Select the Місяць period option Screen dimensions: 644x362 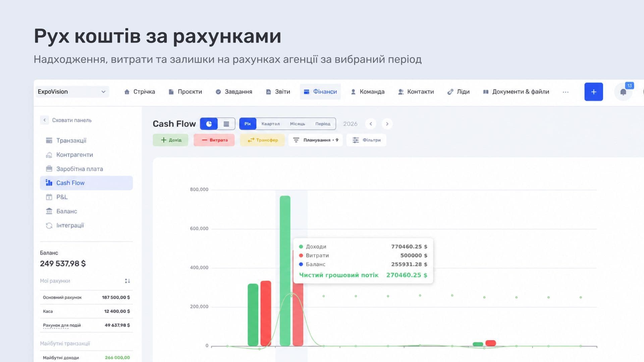pos(298,124)
